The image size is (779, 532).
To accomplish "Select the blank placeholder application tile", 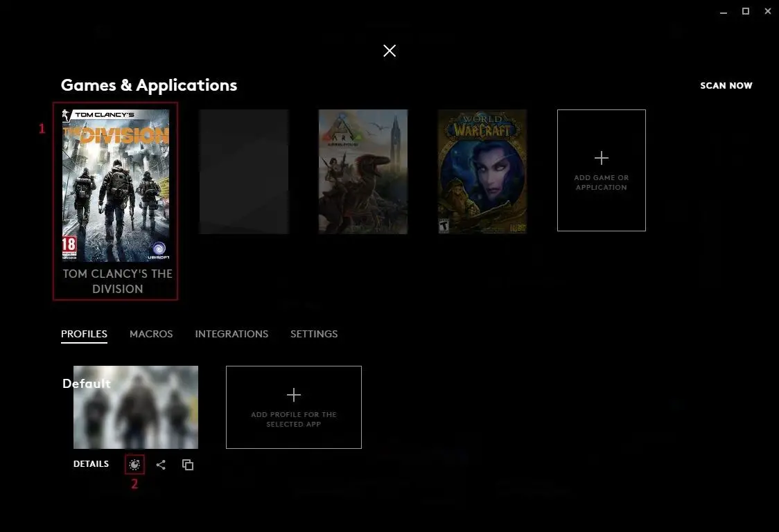I will [x=244, y=171].
